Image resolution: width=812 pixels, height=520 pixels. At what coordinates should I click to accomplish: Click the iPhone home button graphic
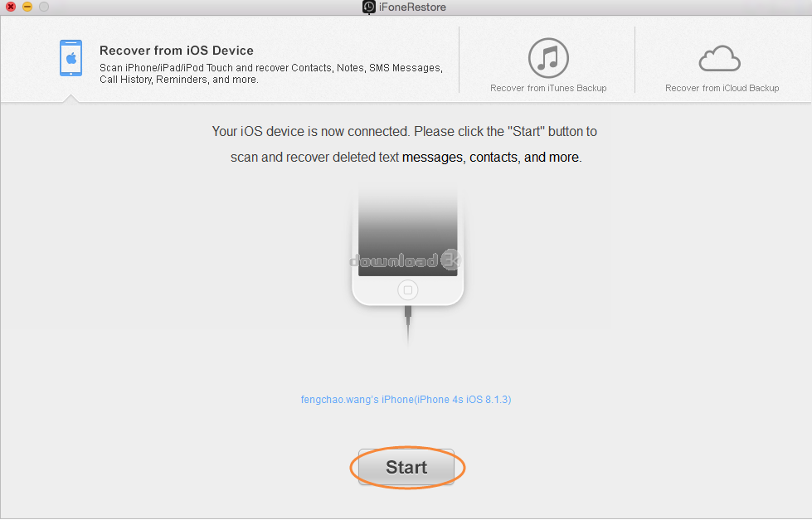click(407, 290)
